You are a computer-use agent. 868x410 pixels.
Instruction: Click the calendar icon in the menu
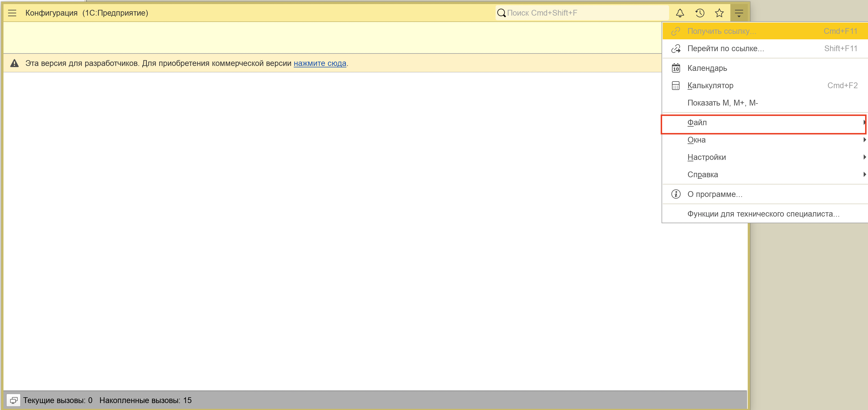pyautogui.click(x=676, y=68)
